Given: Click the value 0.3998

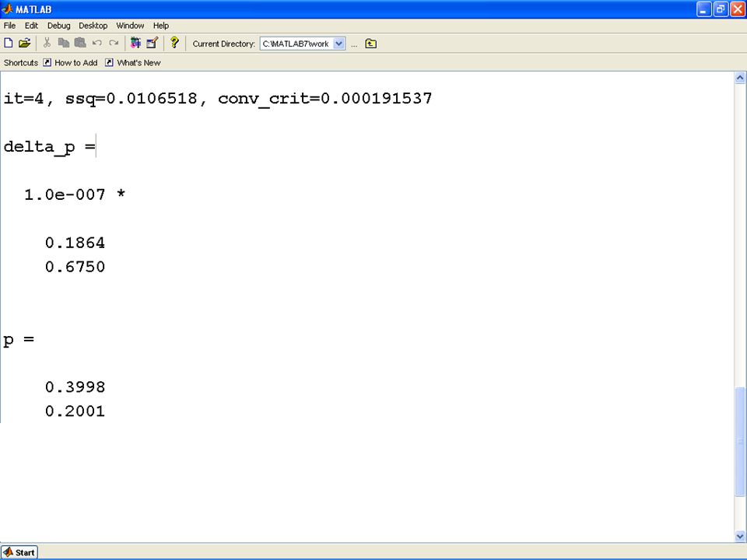Looking at the screenshot, I should [x=75, y=387].
